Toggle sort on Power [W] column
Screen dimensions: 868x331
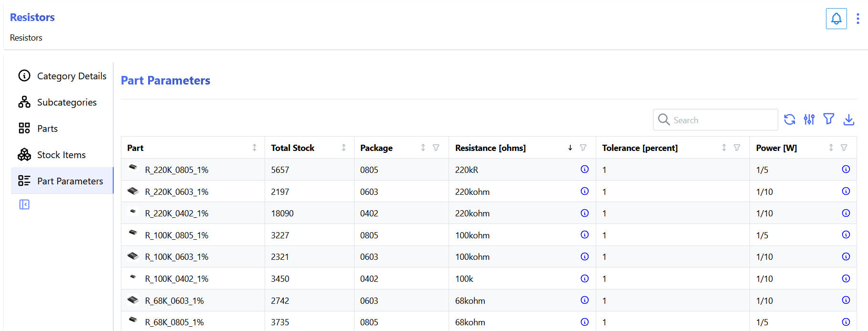(x=831, y=148)
